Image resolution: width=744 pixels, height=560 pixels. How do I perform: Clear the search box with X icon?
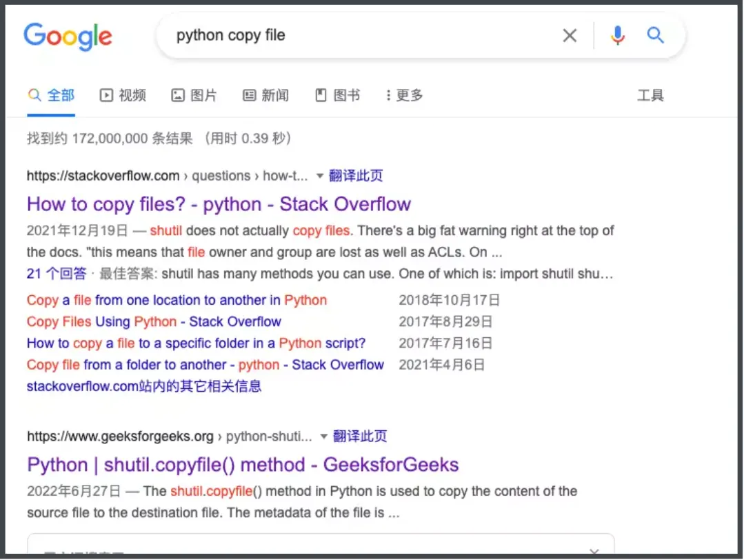coord(570,36)
